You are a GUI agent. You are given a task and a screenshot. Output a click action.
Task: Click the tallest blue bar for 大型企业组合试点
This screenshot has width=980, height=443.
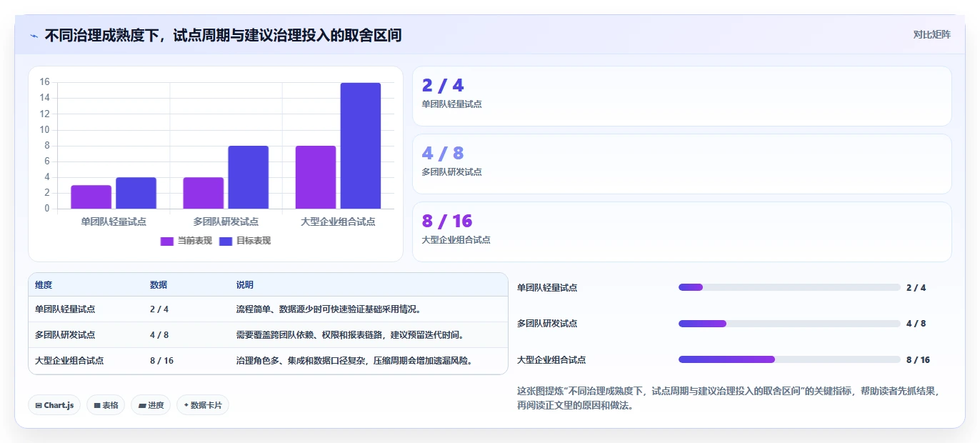(361, 146)
